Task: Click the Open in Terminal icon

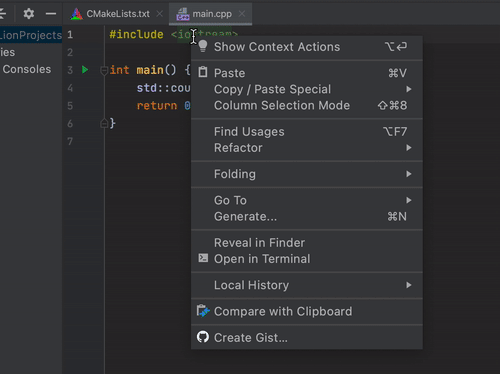Action: click(203, 258)
